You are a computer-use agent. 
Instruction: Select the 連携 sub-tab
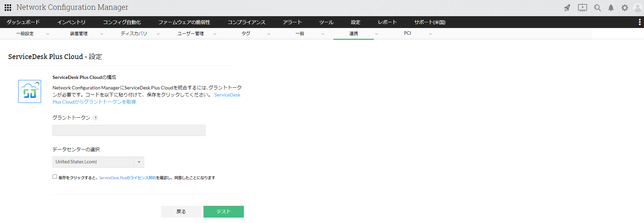(x=354, y=33)
